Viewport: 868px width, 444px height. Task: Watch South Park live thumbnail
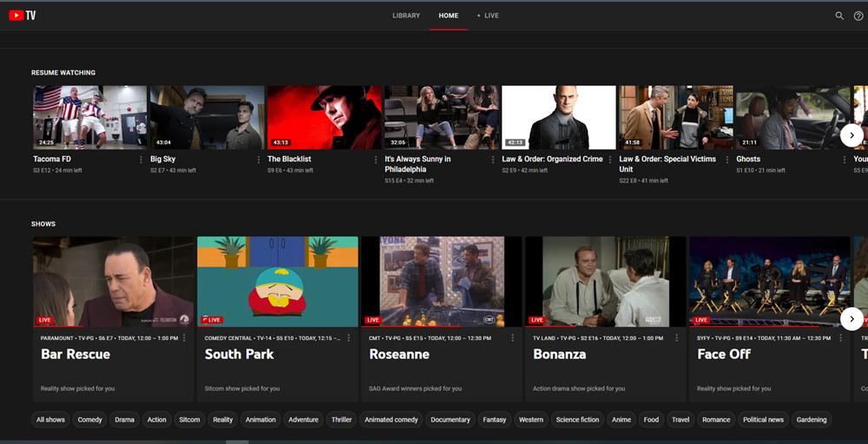click(278, 282)
